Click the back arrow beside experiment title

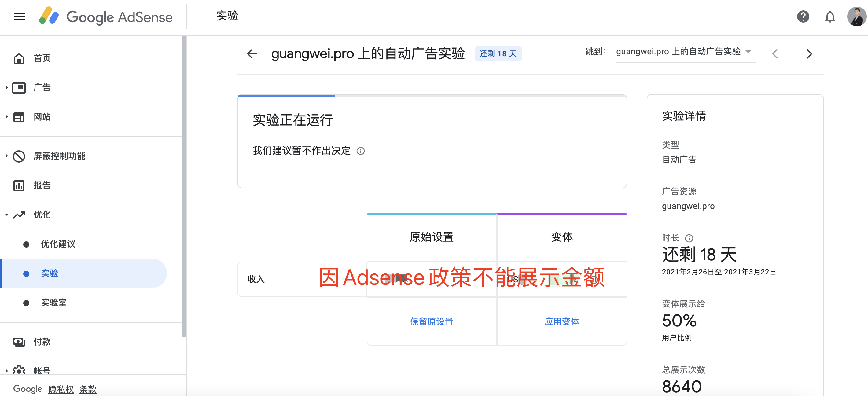click(x=252, y=53)
